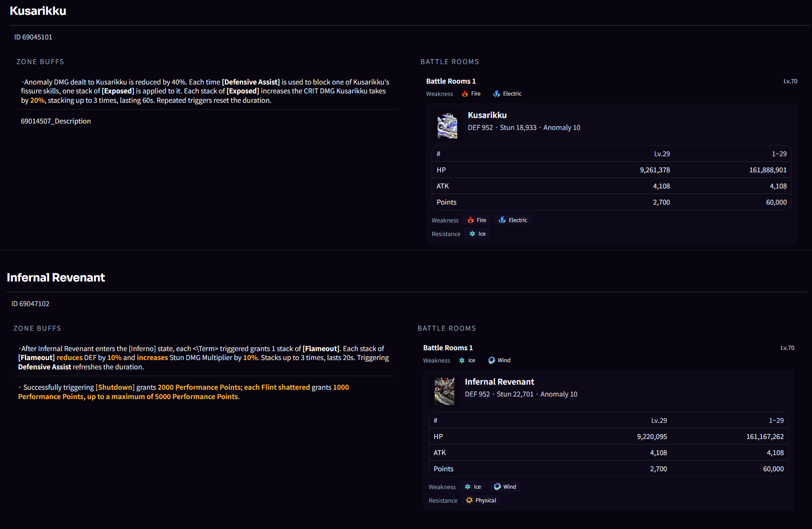812x529 pixels.
Task: Open the Infernal Revenant boss portrait thumbnail
Action: pos(444,392)
